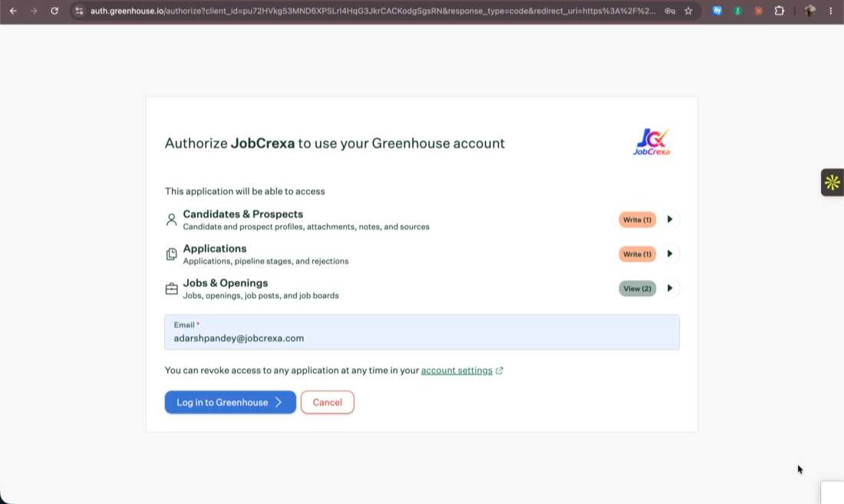Click the browser forward arrow

coord(34,11)
